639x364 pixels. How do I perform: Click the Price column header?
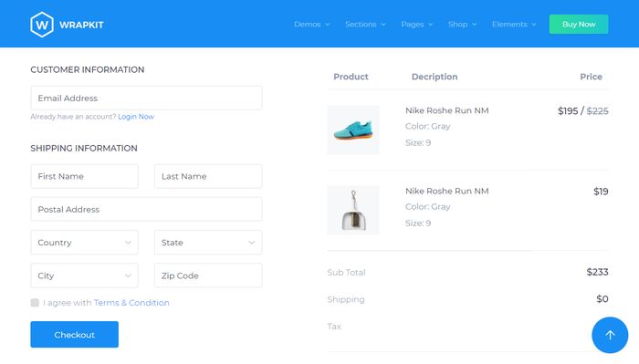pos(591,77)
